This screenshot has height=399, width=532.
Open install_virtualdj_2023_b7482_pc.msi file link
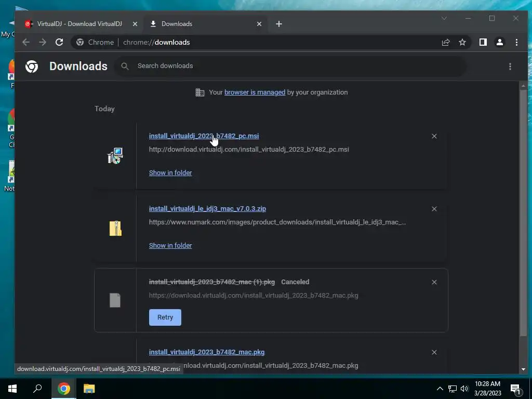coord(204,136)
